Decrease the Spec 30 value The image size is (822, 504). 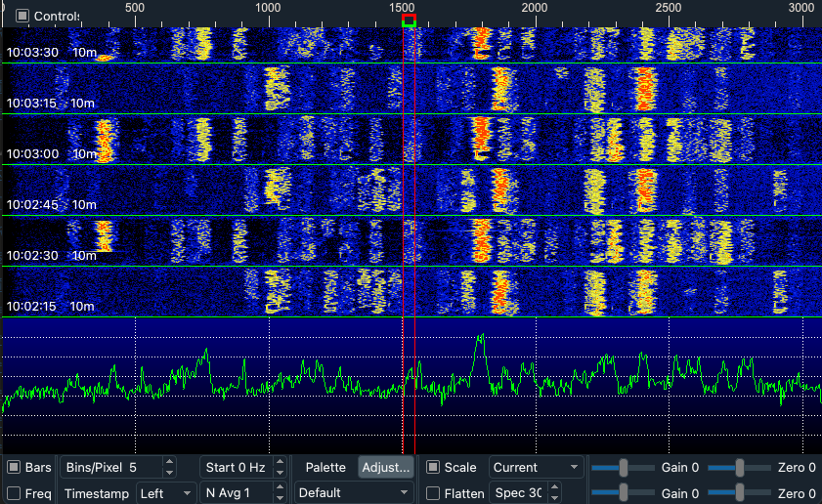pyautogui.click(x=554, y=498)
